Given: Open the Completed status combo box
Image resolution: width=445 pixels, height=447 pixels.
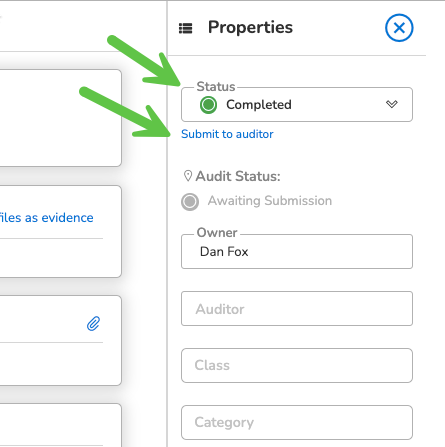Looking at the screenshot, I should point(297,105).
